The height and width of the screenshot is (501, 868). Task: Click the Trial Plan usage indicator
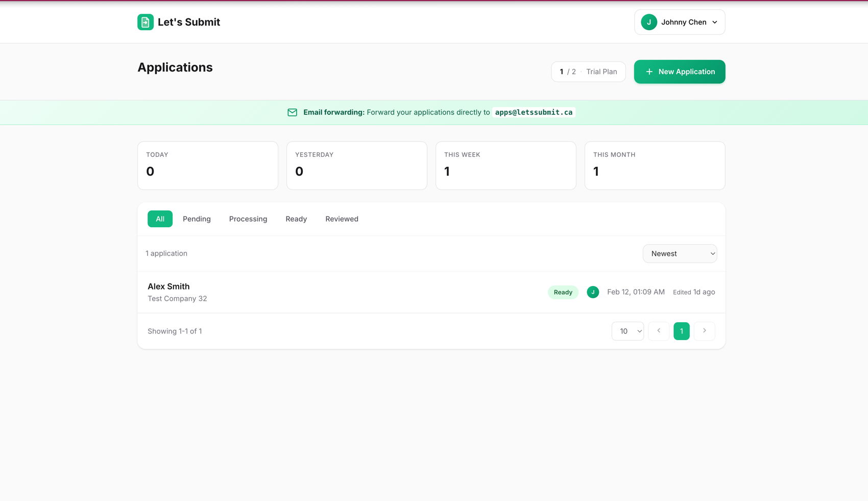click(588, 71)
